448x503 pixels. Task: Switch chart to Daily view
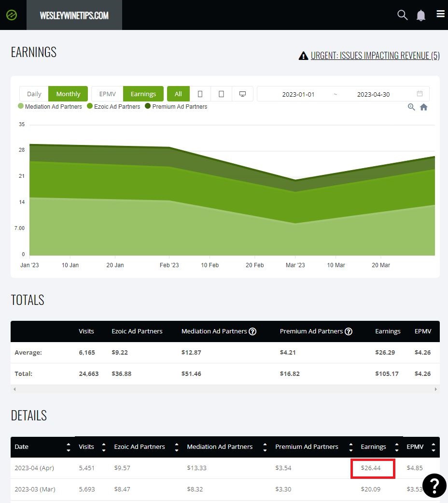34,94
